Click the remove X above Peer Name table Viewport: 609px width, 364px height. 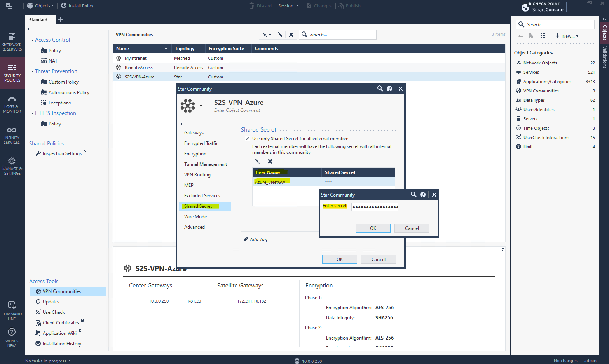pos(270,161)
